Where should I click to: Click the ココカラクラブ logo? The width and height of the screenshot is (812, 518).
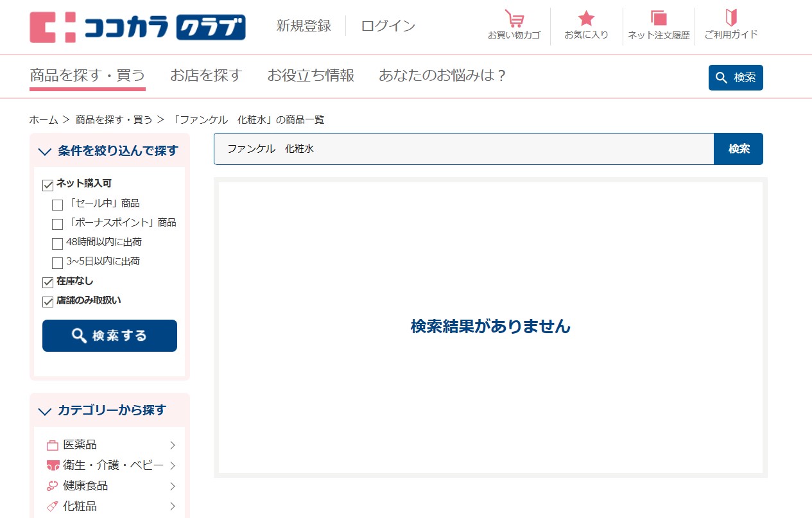[137, 27]
